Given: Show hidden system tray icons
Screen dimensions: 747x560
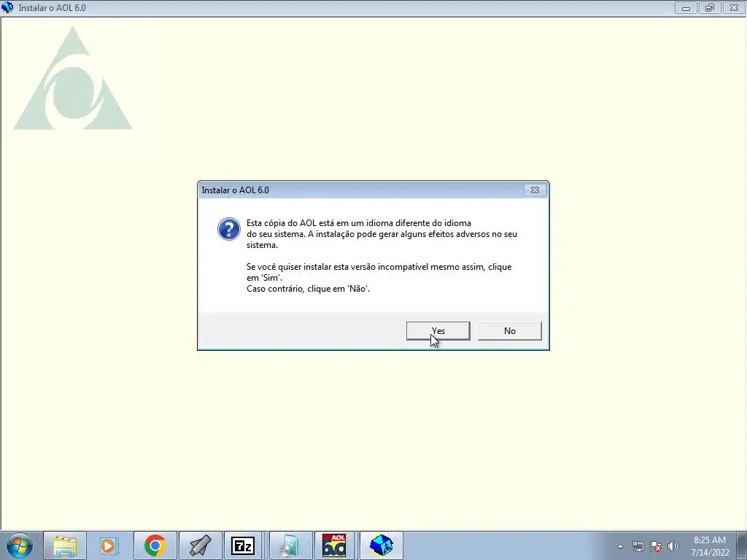Looking at the screenshot, I should pyautogui.click(x=620, y=546).
